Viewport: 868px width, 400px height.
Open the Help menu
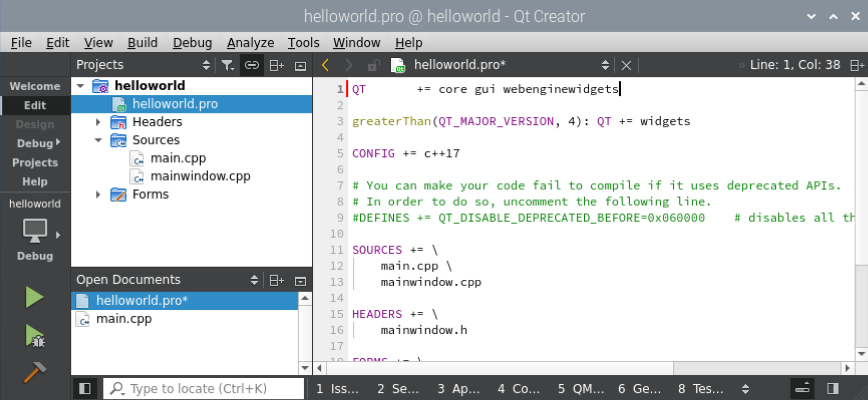[x=409, y=43]
